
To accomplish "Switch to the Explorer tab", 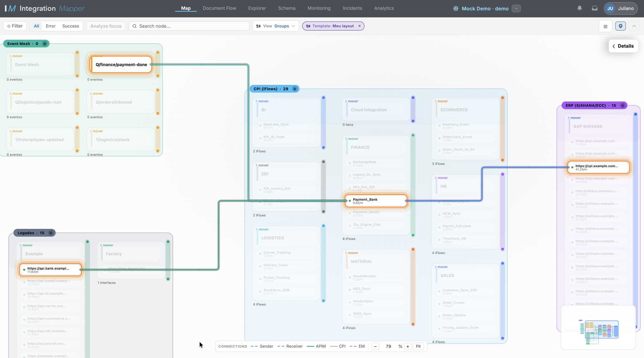I will [257, 8].
